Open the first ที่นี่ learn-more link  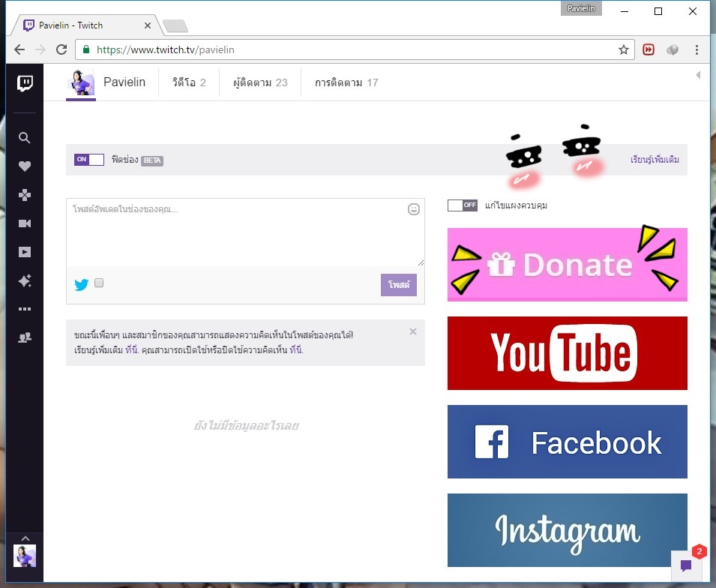pos(131,350)
